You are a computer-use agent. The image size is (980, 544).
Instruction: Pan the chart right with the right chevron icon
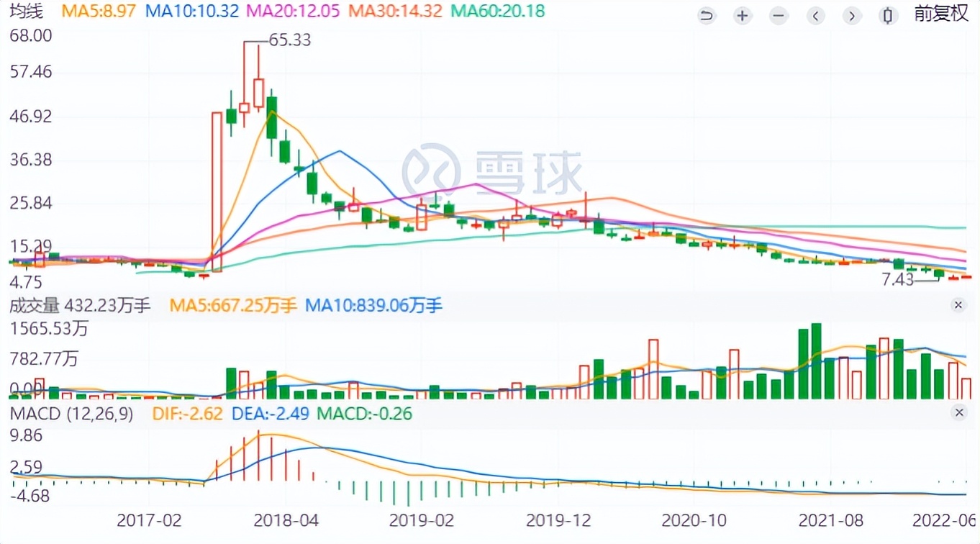tap(852, 15)
